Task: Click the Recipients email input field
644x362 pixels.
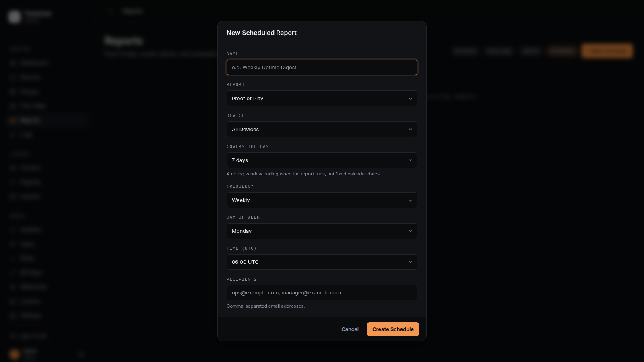Action: click(x=322, y=293)
